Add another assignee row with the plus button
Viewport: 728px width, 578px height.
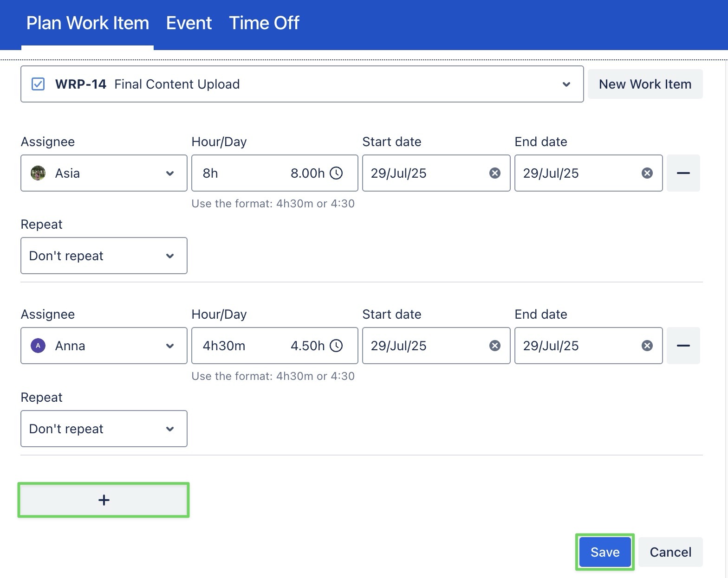pos(104,500)
